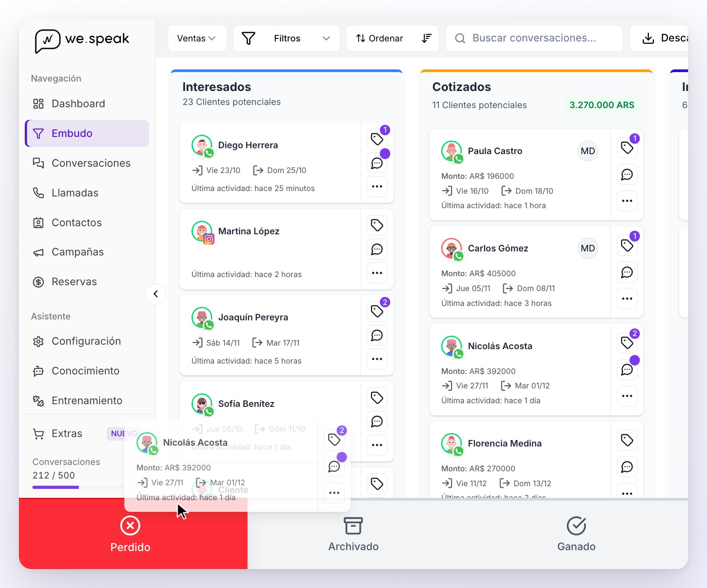The image size is (707, 588).
Task: Open Conversaciones section
Action: point(87,163)
